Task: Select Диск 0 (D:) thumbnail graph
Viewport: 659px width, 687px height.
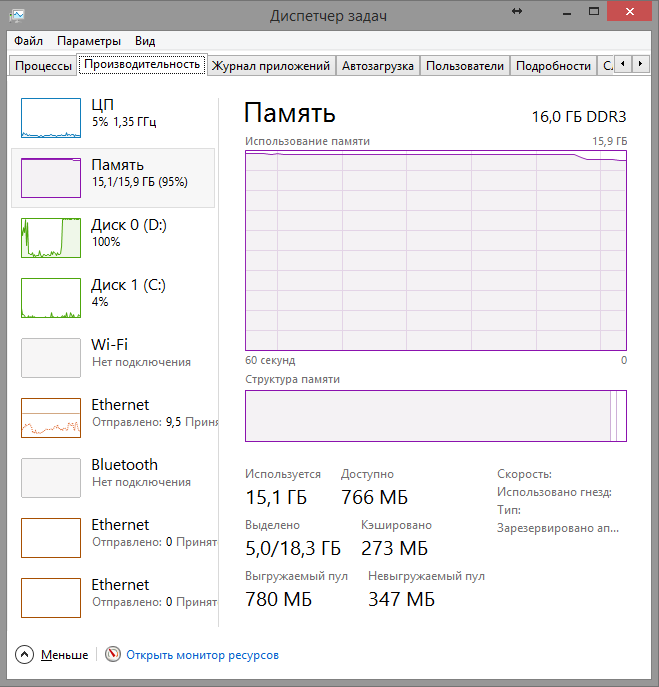Action: click(51, 238)
